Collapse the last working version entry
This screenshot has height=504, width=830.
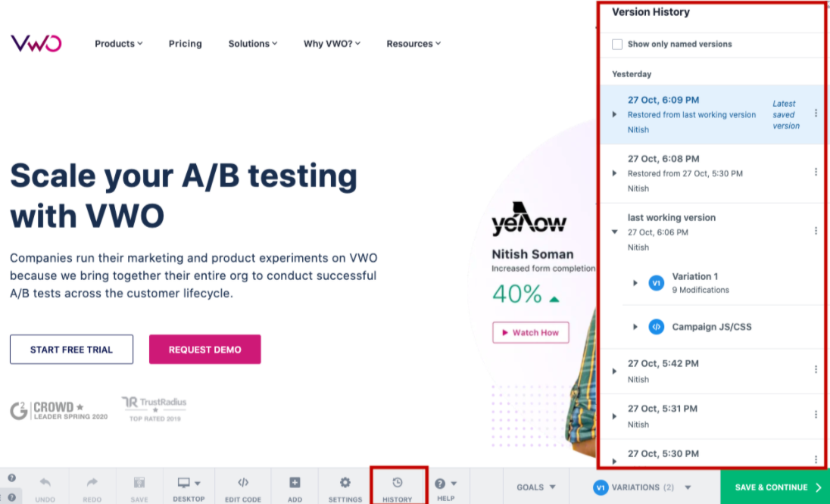(615, 232)
